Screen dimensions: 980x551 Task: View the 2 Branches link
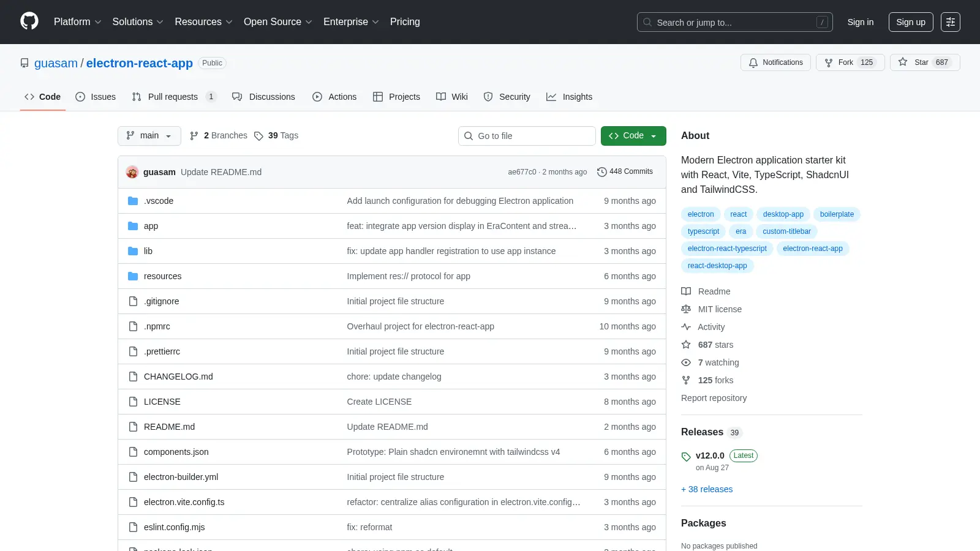(219, 136)
